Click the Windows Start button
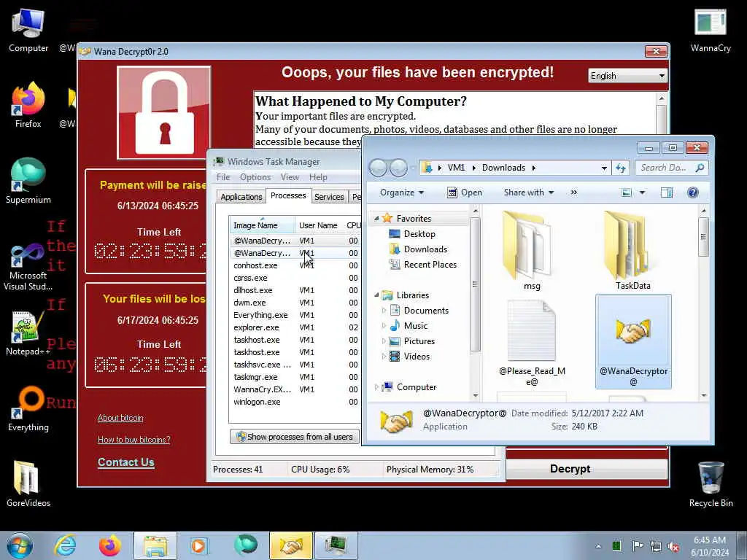Image resolution: width=747 pixels, height=560 pixels. tap(20, 545)
